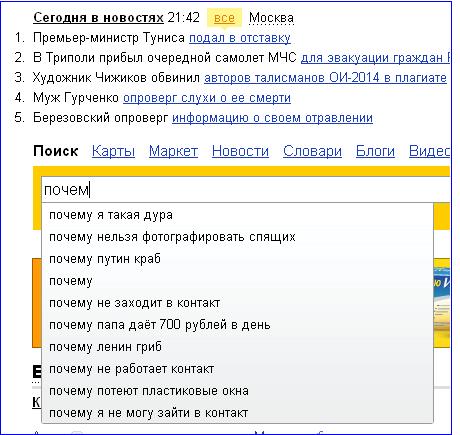Go to the 'Карты' service tab
Image resolution: width=460 pixels, height=435 pixels.
tap(113, 151)
